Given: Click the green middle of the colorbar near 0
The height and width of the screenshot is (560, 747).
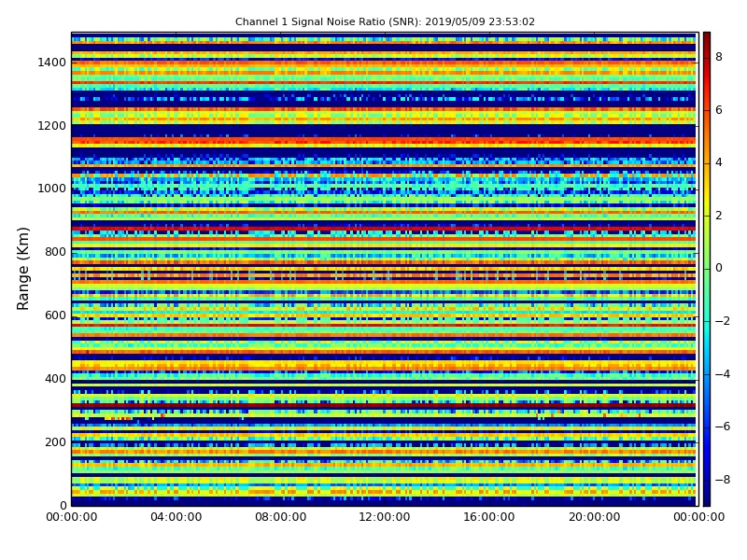Looking at the screenshot, I should click(707, 268).
